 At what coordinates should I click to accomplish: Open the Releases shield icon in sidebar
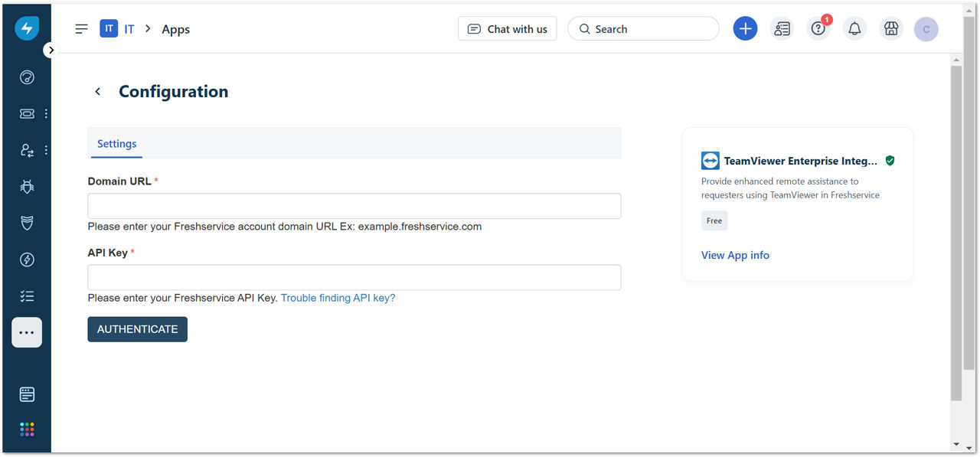tap(27, 223)
